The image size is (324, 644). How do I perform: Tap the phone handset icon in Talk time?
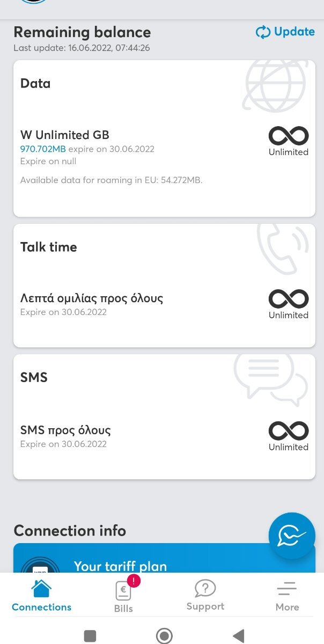pyautogui.click(x=282, y=246)
